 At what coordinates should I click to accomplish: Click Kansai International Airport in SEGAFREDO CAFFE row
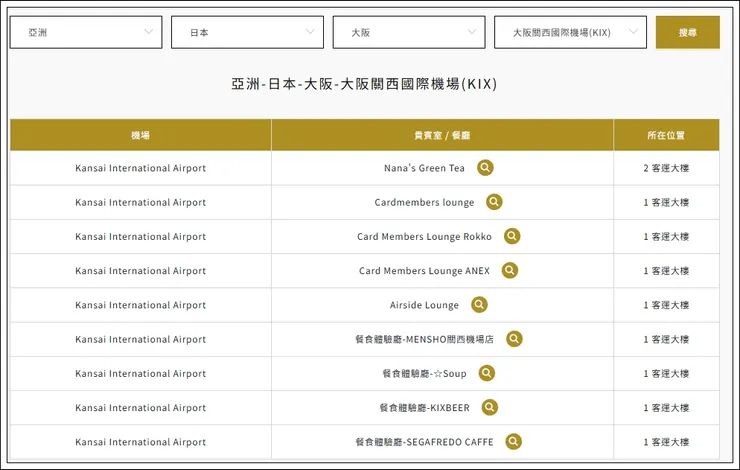[x=141, y=442]
